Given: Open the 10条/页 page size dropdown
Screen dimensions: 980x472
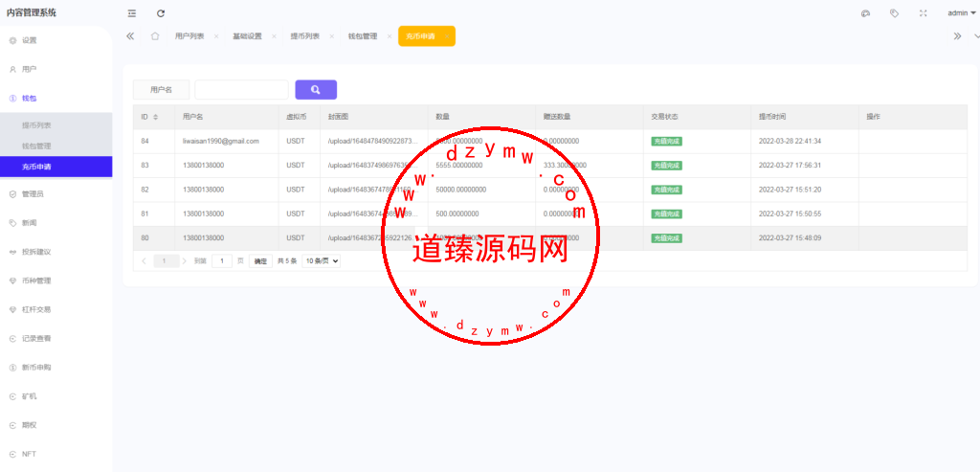Looking at the screenshot, I should pyautogui.click(x=322, y=261).
